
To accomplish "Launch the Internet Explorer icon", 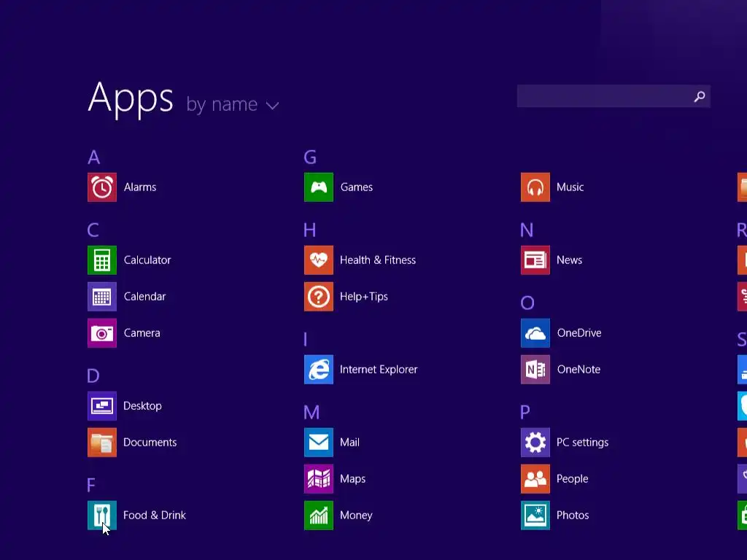I will 319,369.
